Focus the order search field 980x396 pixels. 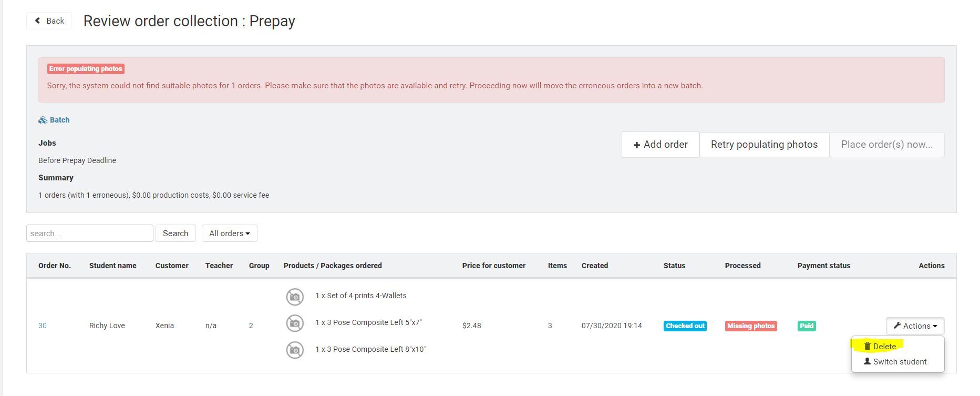coord(90,233)
